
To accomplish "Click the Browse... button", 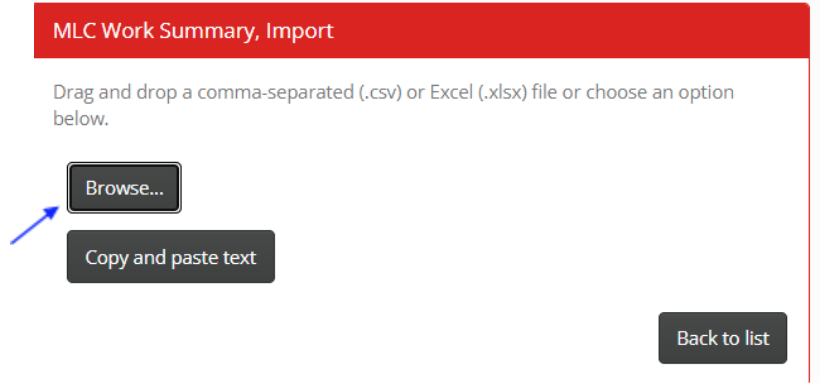I will (125, 188).
